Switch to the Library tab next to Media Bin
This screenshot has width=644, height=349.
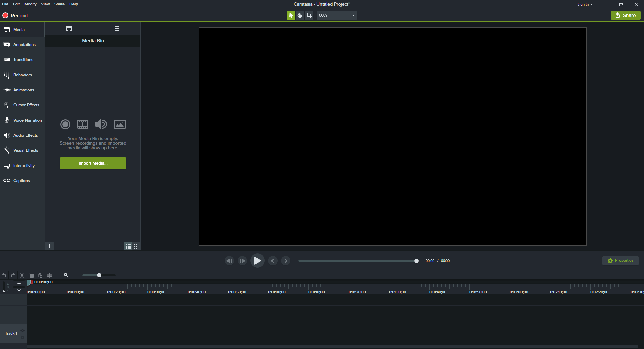(117, 29)
